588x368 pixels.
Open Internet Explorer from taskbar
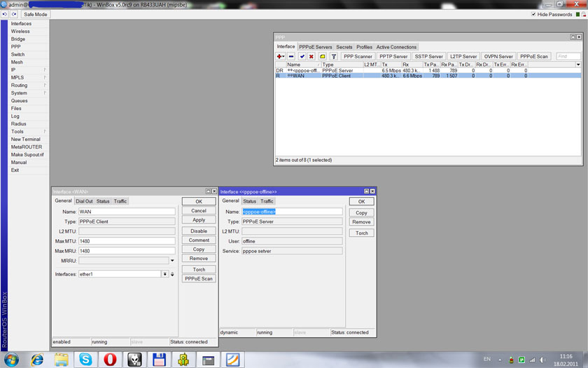tap(36, 360)
